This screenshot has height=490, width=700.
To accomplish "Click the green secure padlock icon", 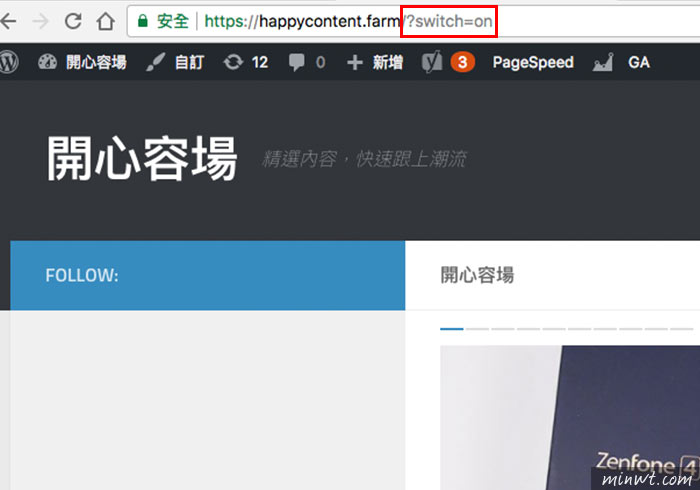I will coord(142,21).
